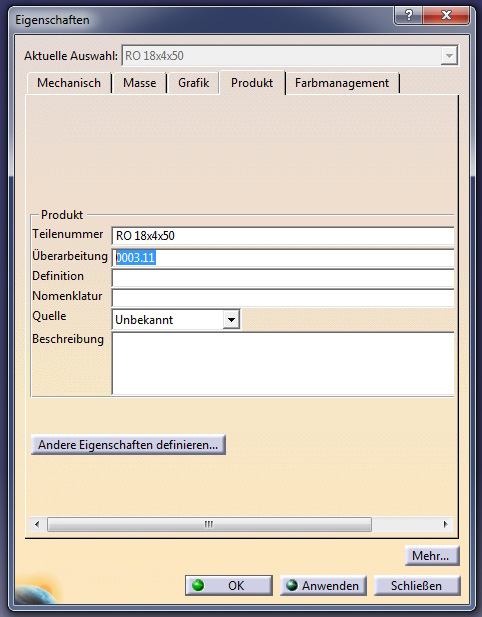Click into the Teilenummer field
This screenshot has height=617, width=482.
coord(283,236)
